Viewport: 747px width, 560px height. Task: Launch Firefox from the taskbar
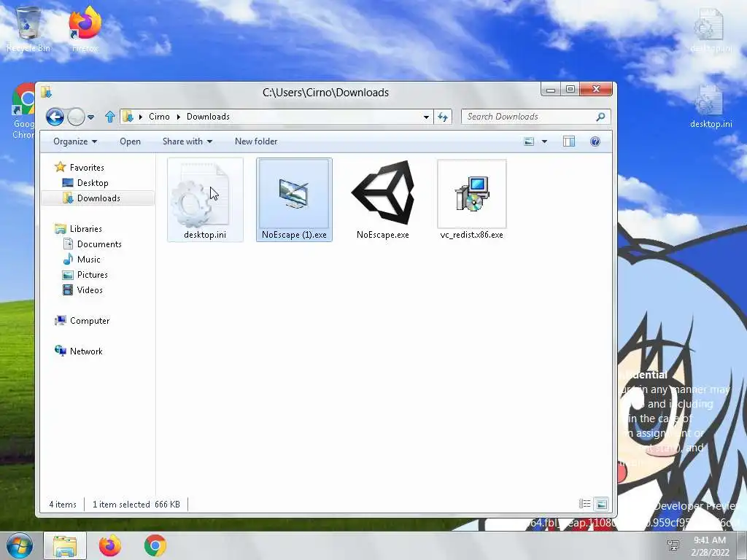coord(110,545)
